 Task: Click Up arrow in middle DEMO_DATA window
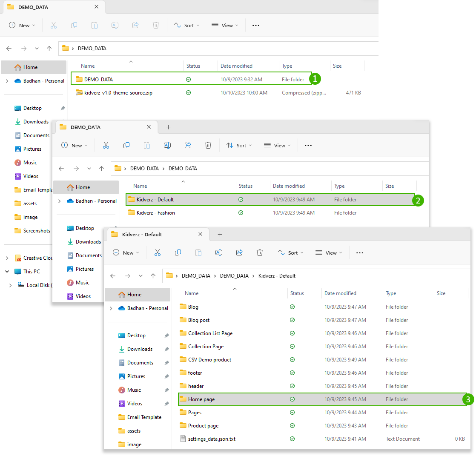pos(101,169)
